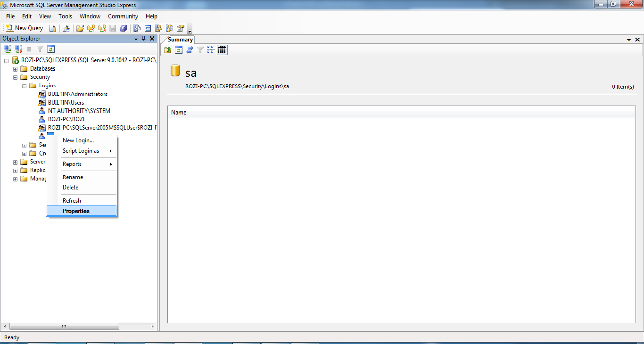Image resolution: width=644 pixels, height=344 pixels.
Task: Open the Window menu
Action: (90, 16)
